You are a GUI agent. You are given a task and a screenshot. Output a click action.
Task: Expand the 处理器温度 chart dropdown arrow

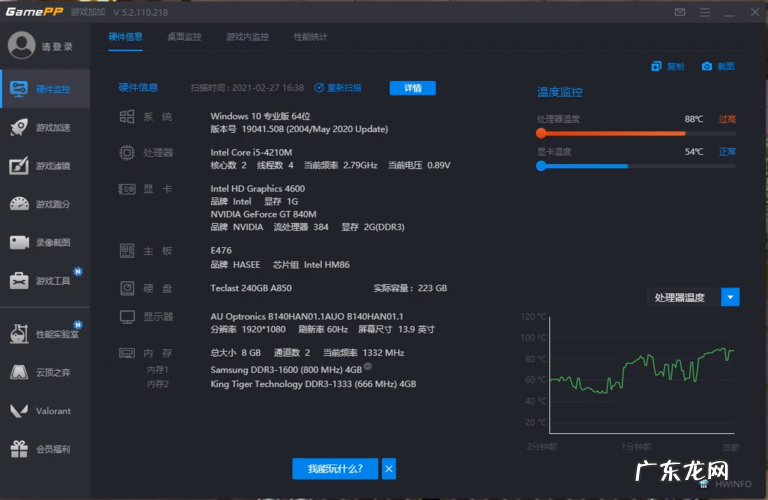731,297
